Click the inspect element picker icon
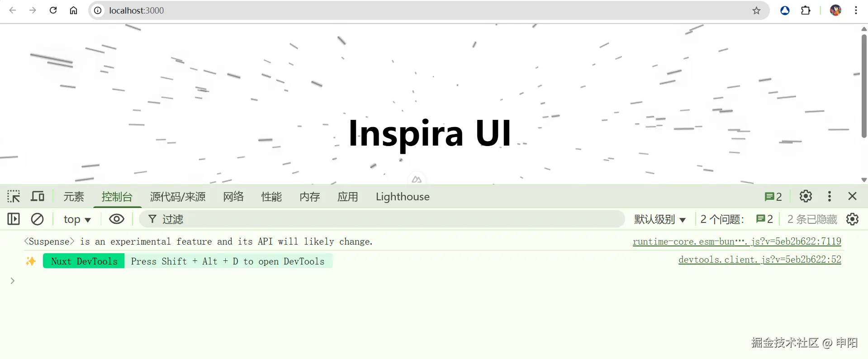This screenshot has height=359, width=868. [x=14, y=197]
